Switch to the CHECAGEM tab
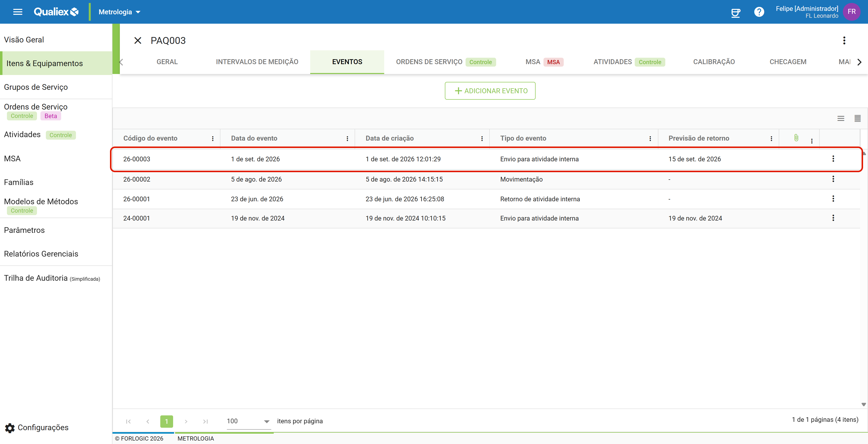The height and width of the screenshot is (444, 868). 787,62
